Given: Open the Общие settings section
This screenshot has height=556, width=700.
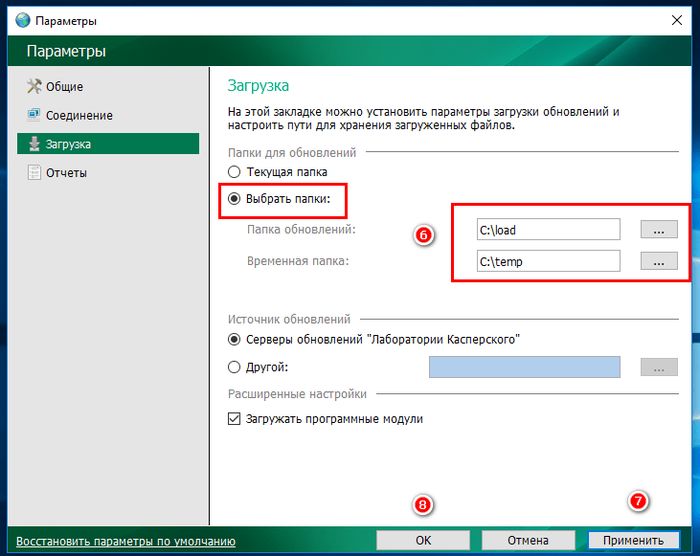Looking at the screenshot, I should coord(64,87).
